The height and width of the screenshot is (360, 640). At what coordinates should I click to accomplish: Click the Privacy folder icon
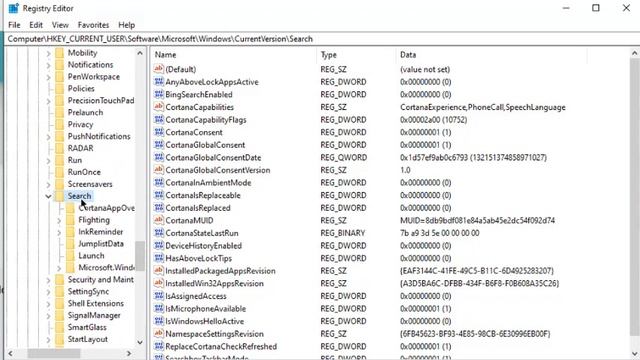[60, 124]
